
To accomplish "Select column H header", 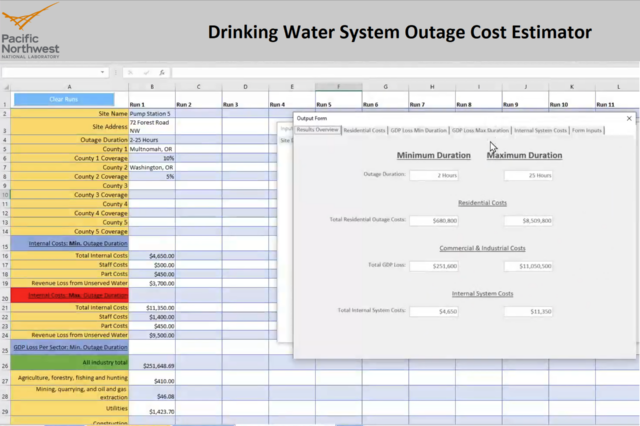I will click(x=432, y=87).
